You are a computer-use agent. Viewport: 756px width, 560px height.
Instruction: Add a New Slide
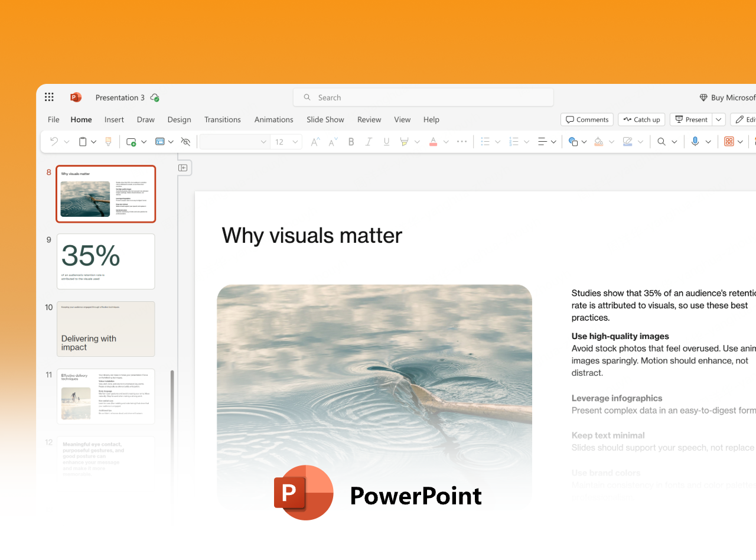coord(131,142)
